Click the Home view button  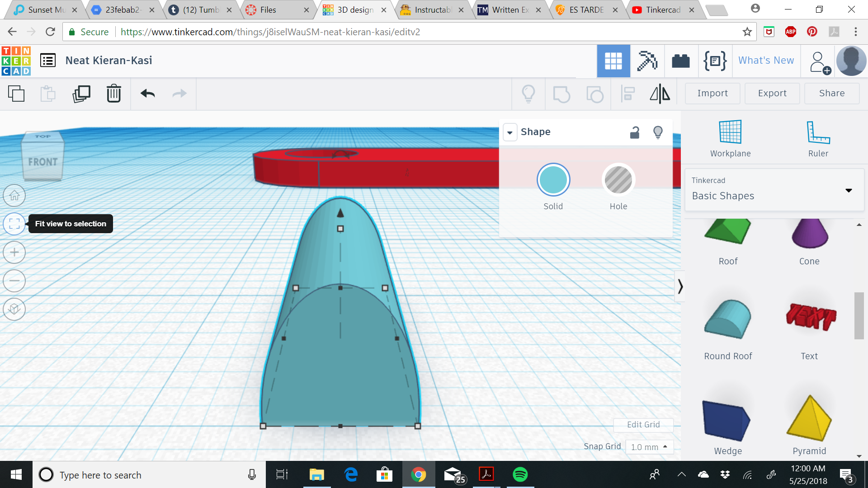(x=14, y=196)
